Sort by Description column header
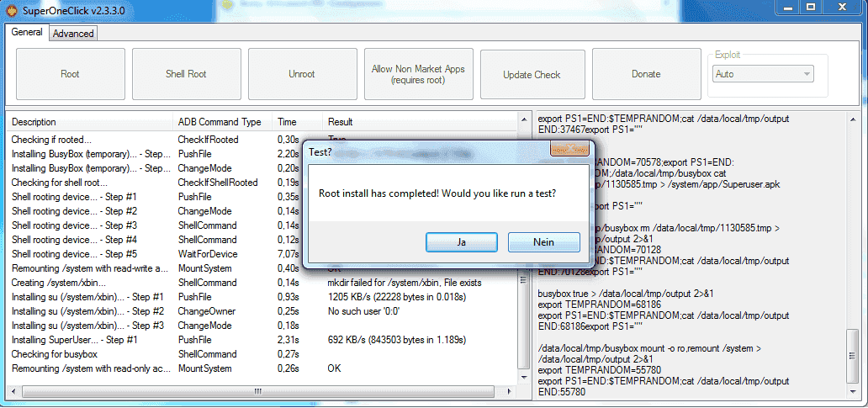868x408 pixels. (89, 122)
